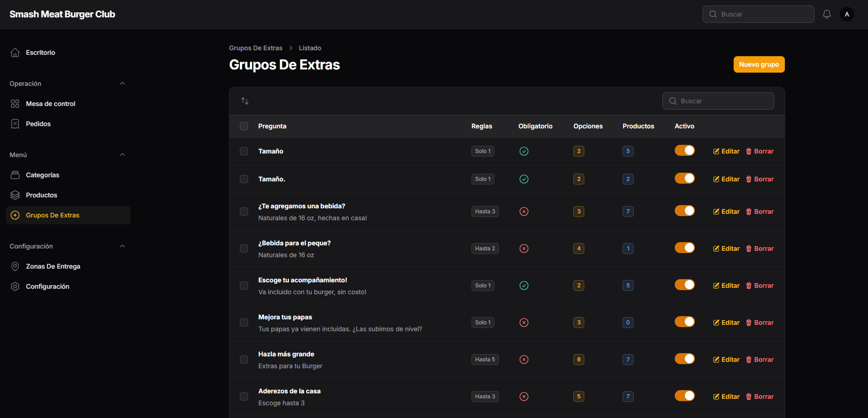Click the user avatar A icon
The height and width of the screenshot is (418, 868).
(847, 14)
